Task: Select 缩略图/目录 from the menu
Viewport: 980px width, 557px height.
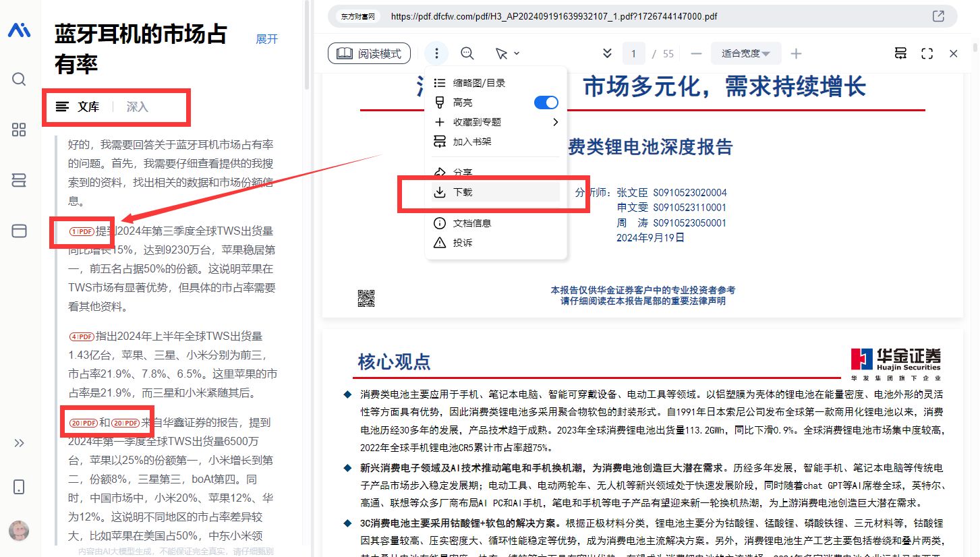Action: 496,83
